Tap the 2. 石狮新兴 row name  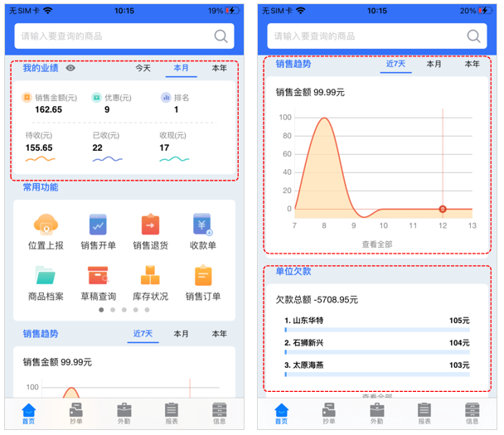[303, 343]
